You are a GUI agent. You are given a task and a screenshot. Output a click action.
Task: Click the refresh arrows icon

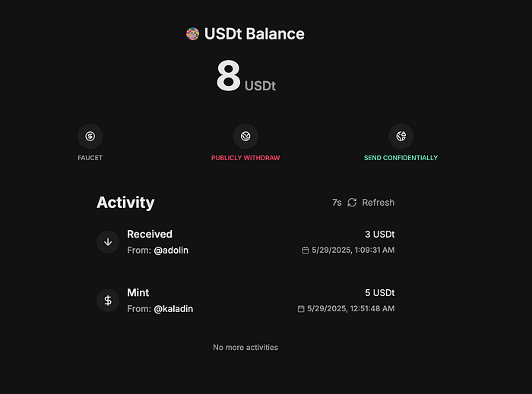coord(352,203)
